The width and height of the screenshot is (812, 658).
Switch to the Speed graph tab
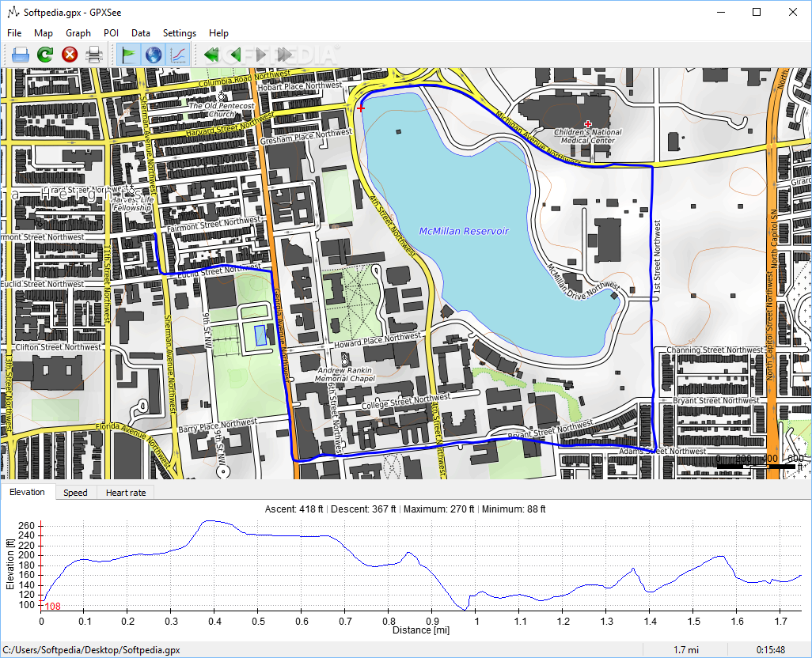tap(75, 493)
